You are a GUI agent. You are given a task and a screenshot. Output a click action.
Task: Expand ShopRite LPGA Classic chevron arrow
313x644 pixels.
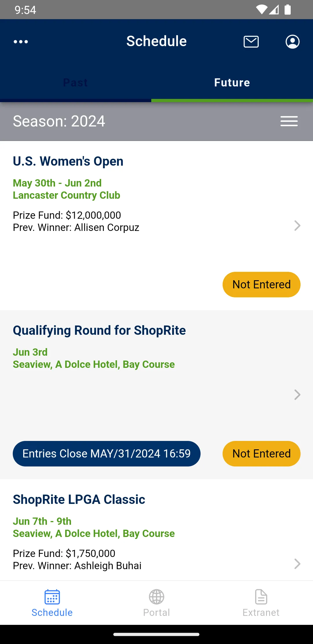tap(297, 564)
